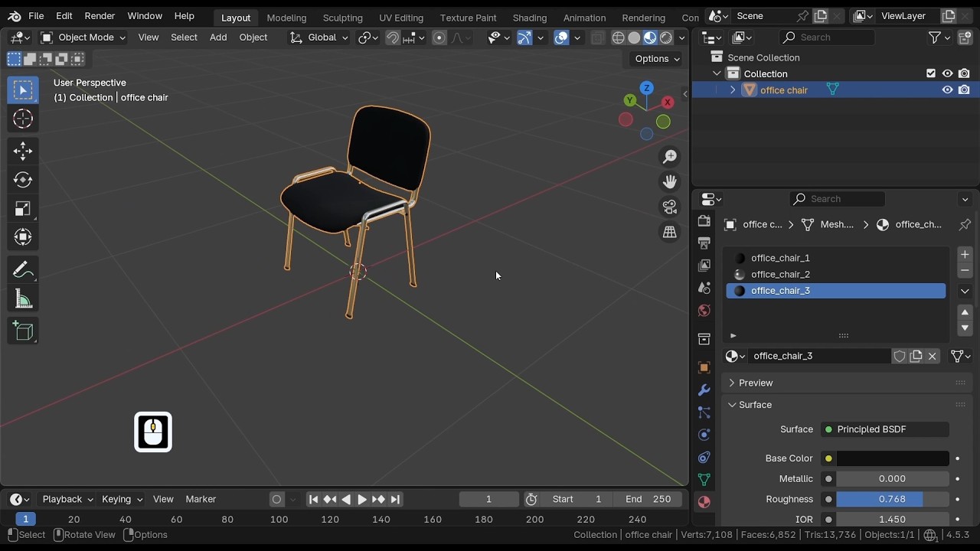This screenshot has width=980, height=551.
Task: Adjust the Roughness slider
Action: point(893,499)
